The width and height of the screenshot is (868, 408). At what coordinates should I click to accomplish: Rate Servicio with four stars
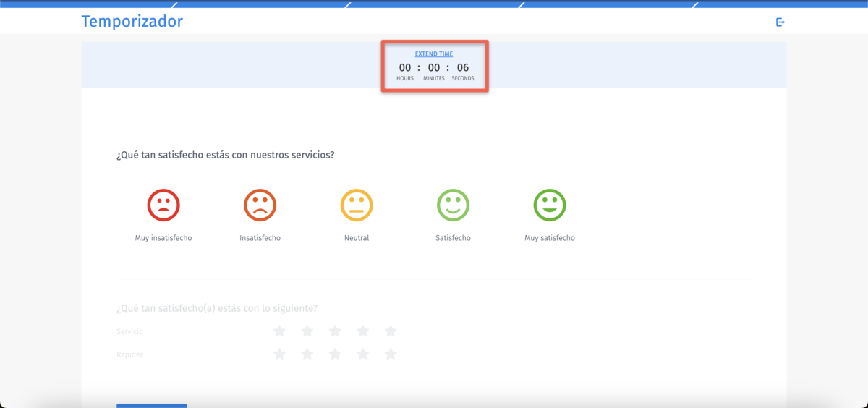pos(362,331)
